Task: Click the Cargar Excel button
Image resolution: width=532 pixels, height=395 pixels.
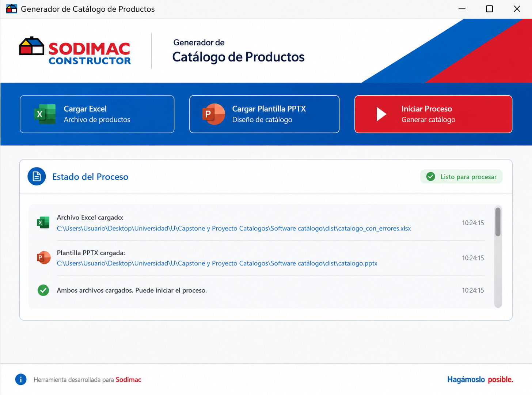Action: coord(97,114)
